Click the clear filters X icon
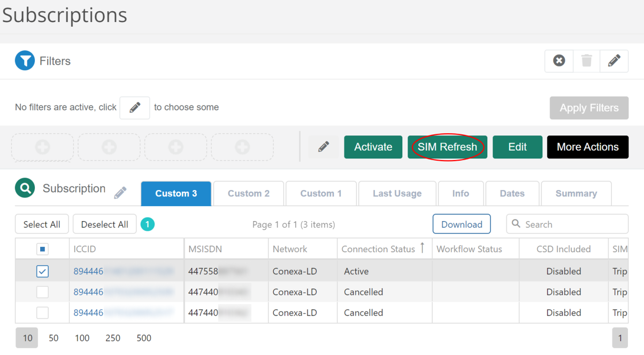The image size is (644, 355). (558, 61)
